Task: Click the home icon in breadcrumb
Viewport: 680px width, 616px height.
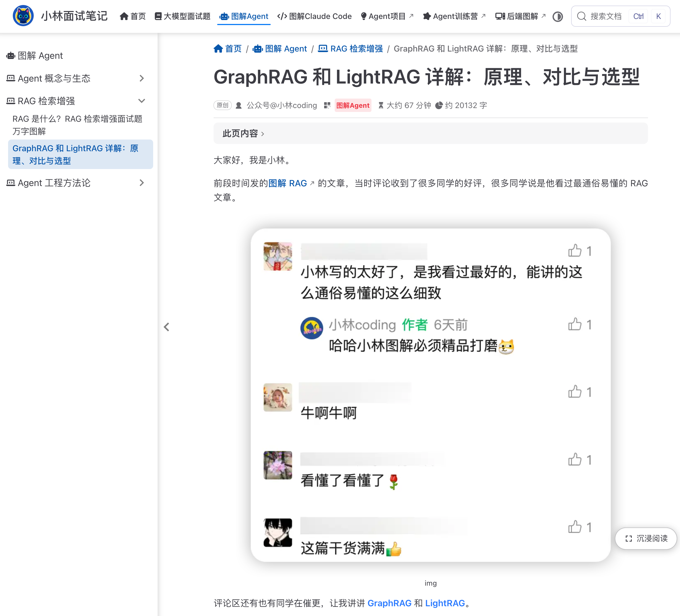Action: pos(218,48)
